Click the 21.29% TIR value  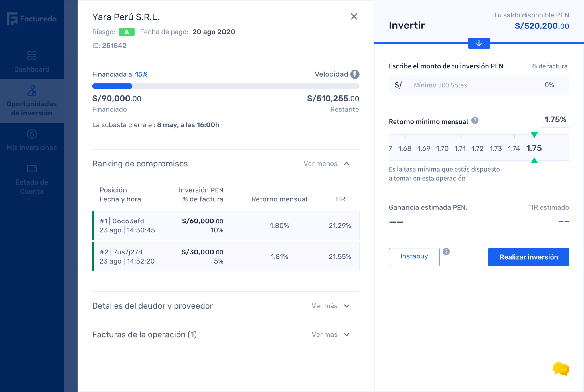pyautogui.click(x=340, y=226)
